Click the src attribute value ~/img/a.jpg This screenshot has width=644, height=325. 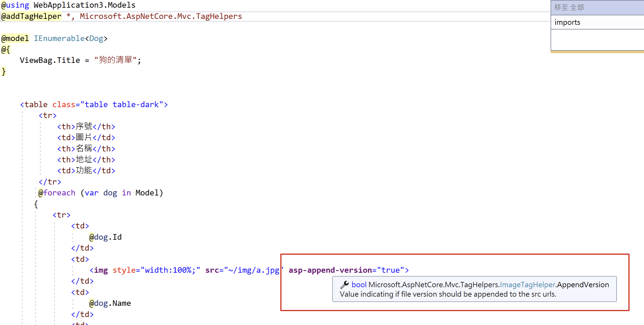click(254, 270)
